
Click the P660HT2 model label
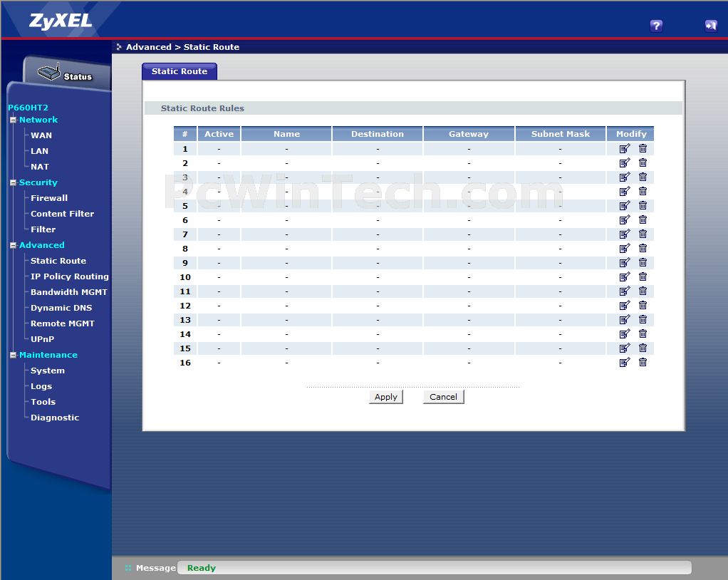tap(28, 108)
